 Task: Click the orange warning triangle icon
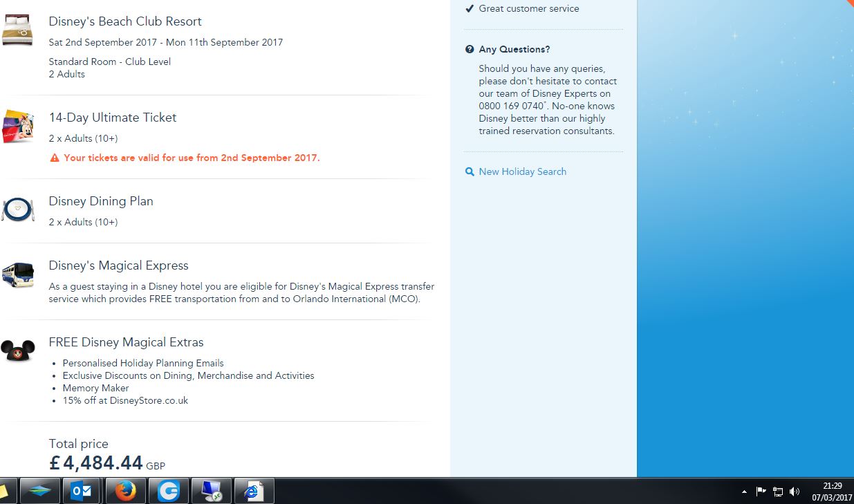point(55,158)
